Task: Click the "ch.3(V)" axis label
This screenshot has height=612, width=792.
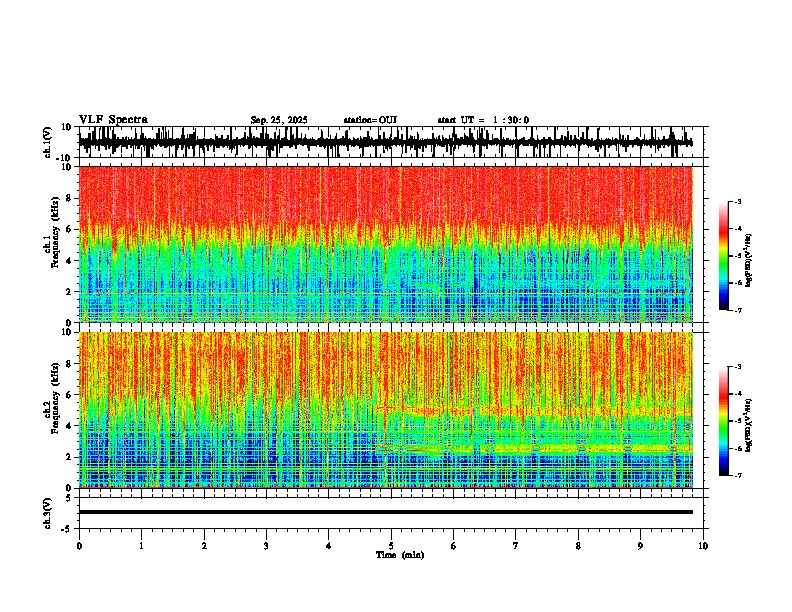Action: (48, 514)
